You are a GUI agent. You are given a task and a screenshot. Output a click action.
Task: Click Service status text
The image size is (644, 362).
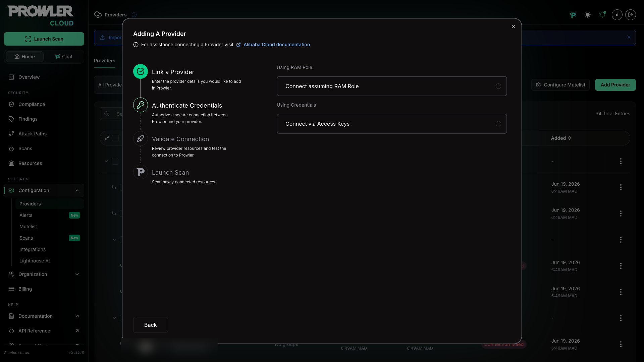coord(16,353)
